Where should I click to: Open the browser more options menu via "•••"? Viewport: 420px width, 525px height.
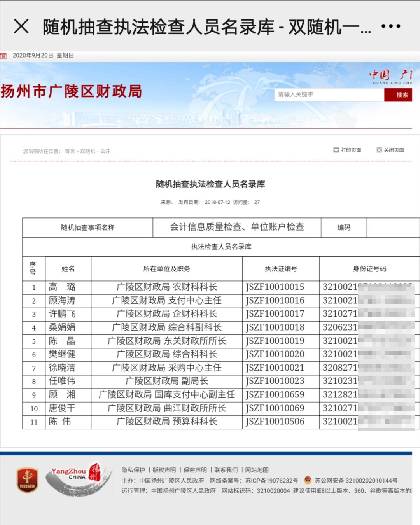pyautogui.click(x=390, y=25)
